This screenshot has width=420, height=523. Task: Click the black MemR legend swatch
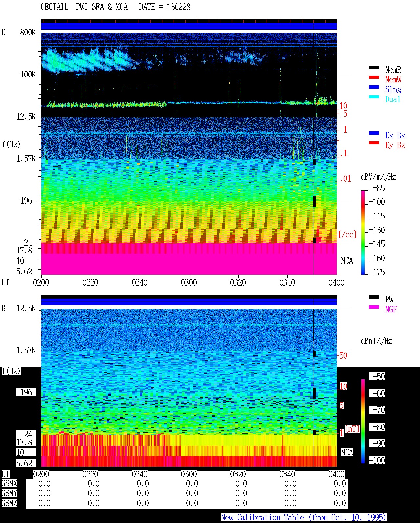click(x=374, y=68)
